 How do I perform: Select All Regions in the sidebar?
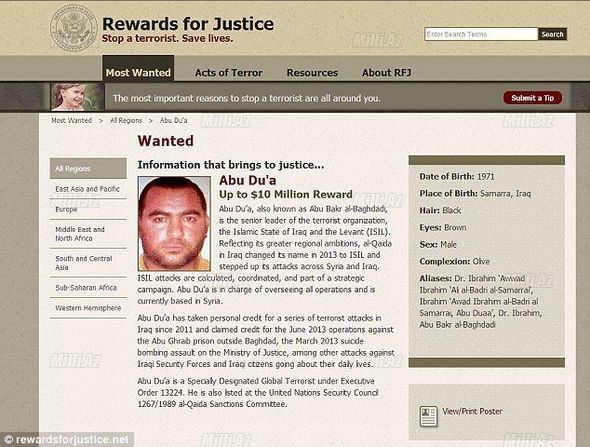tap(88, 169)
